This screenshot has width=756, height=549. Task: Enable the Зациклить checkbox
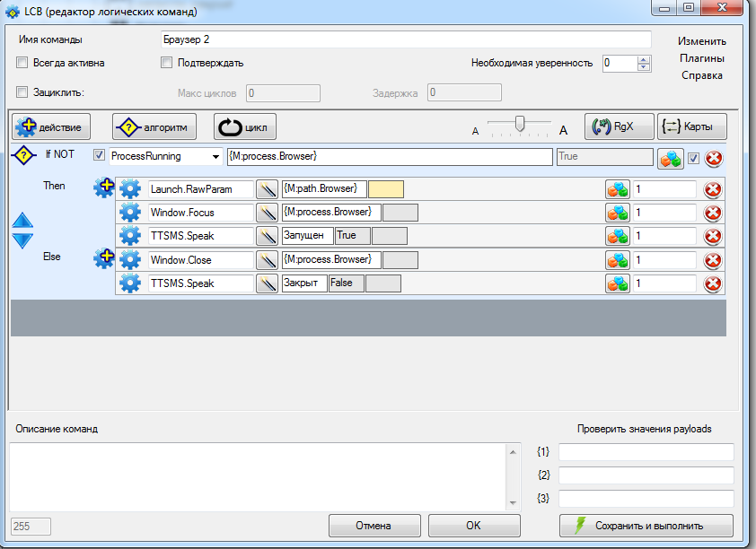click(x=22, y=92)
